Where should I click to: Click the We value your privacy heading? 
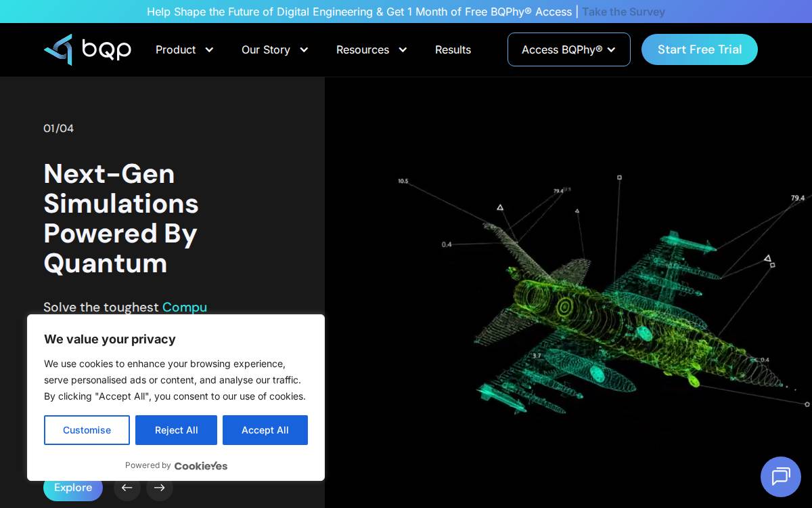click(x=110, y=339)
